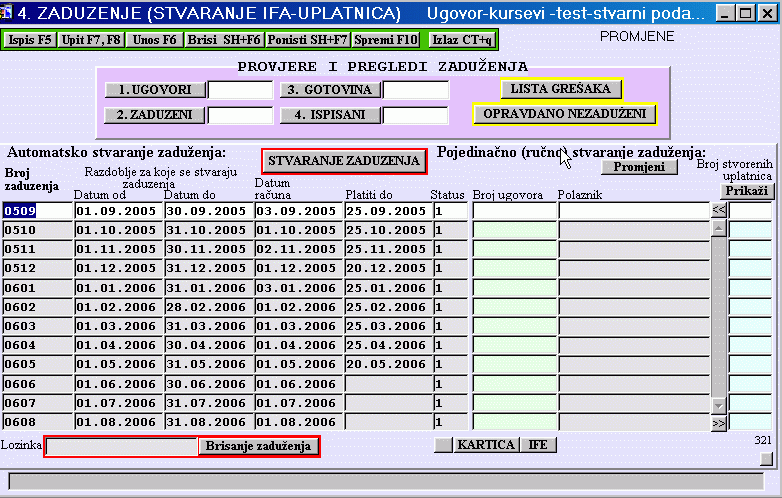Close the ZADUZENJE window

point(768,13)
